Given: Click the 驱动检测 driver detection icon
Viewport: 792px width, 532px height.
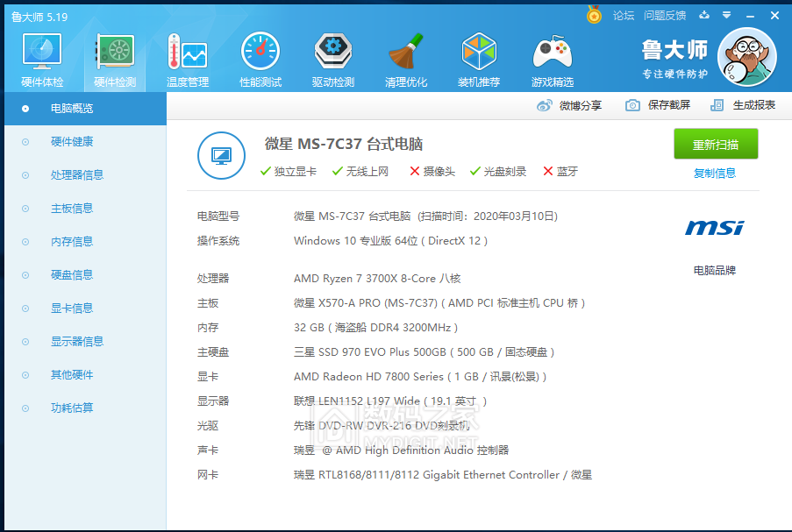Looking at the screenshot, I should [x=333, y=54].
